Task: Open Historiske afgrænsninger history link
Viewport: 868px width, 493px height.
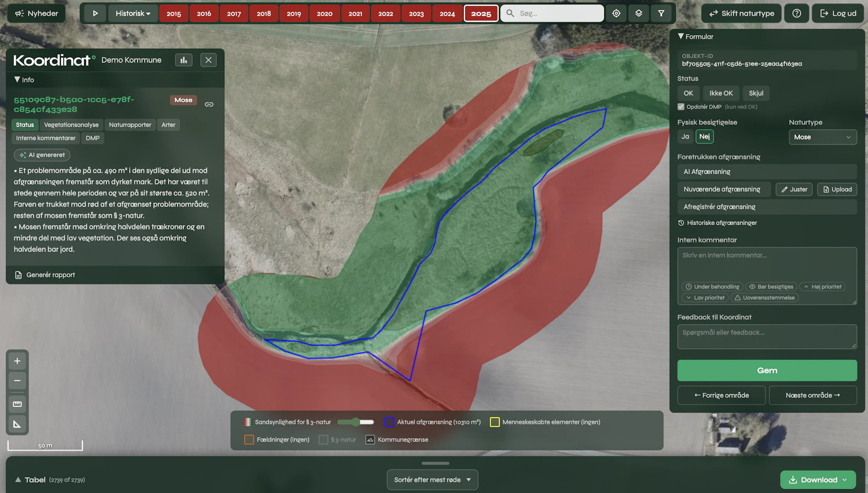Action: [x=717, y=223]
